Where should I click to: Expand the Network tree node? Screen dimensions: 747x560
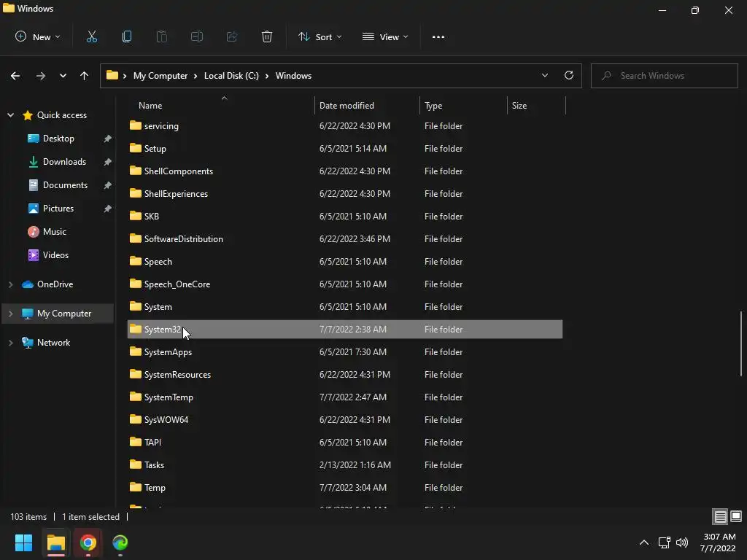click(10, 343)
